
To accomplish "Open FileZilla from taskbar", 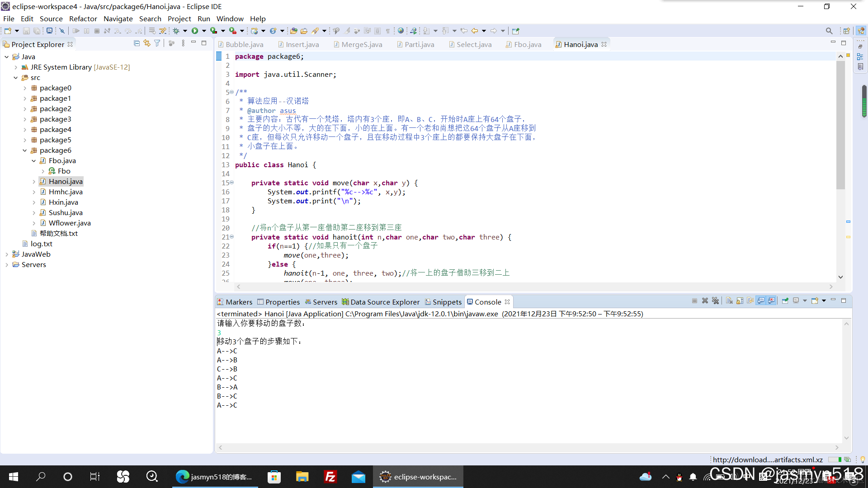I will pyautogui.click(x=330, y=477).
